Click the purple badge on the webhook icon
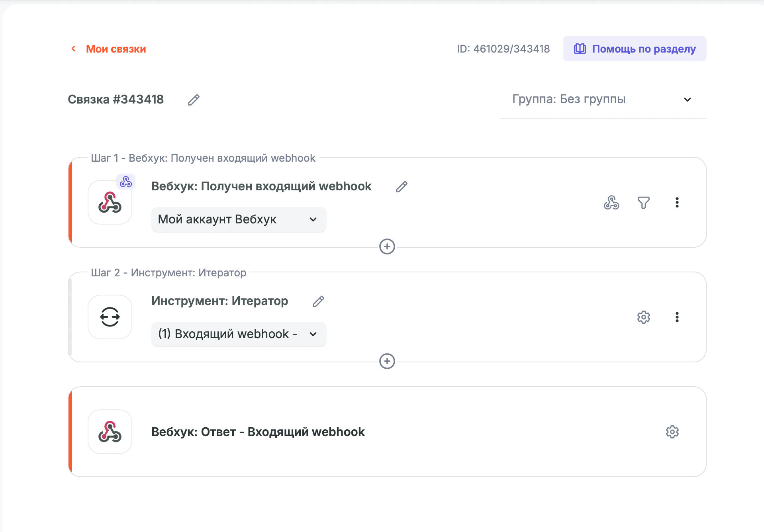Screen dimensions: 764x532 (x=125, y=181)
